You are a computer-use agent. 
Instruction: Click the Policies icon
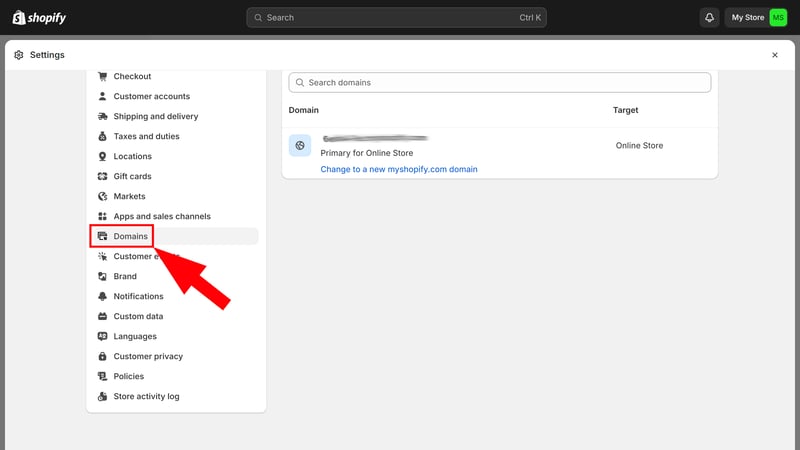[x=103, y=376]
